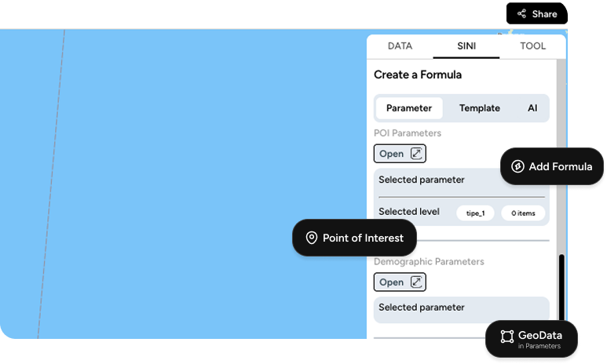Image resolution: width=607 pixels, height=364 pixels.
Task: Switch to the DATA tab
Action: [400, 46]
